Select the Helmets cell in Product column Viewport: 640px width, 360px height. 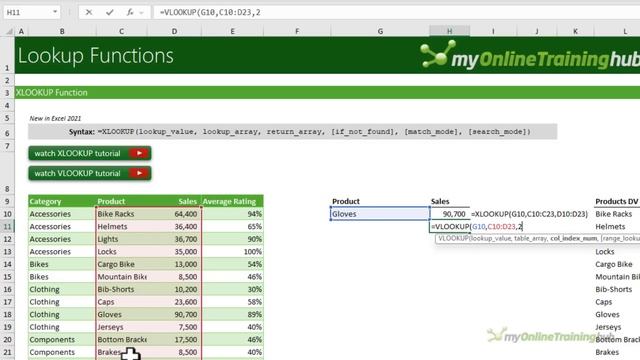(x=121, y=227)
